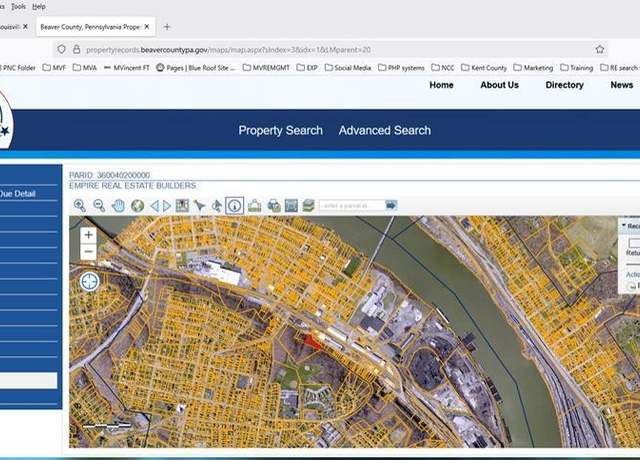This screenshot has width=640, height=460.
Task: Click the locate crosshair button on map
Action: click(89, 281)
